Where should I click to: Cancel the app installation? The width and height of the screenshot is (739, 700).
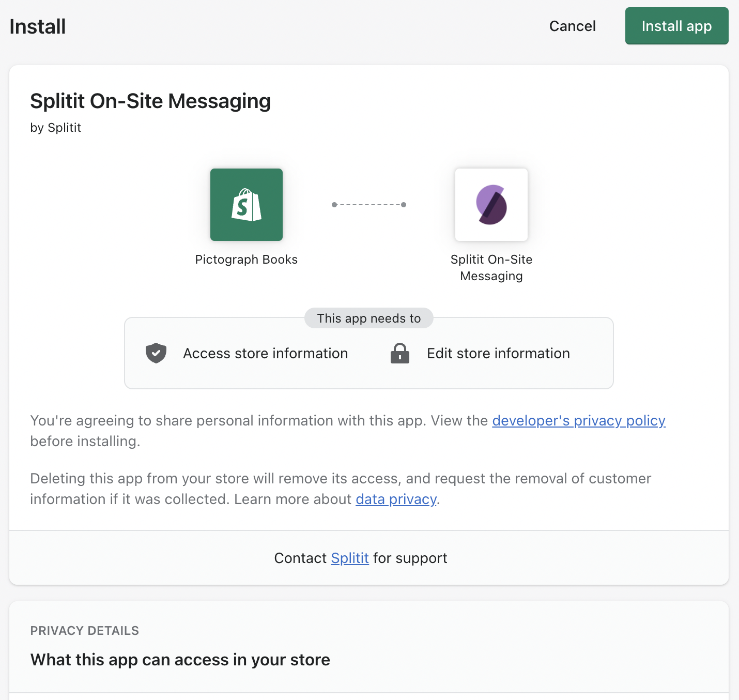[x=572, y=26]
